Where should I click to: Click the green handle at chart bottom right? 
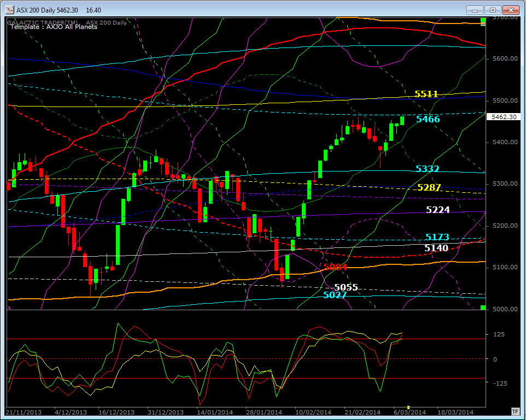483,307
